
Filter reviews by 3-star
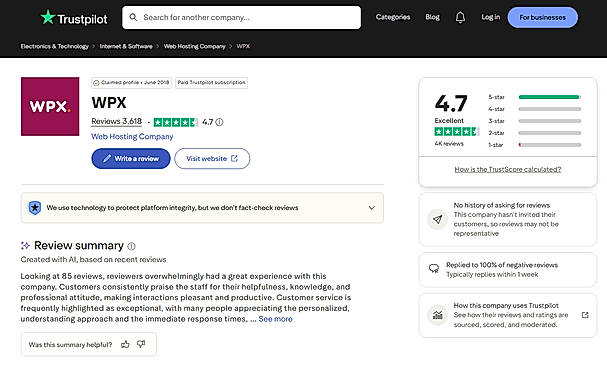coord(535,121)
